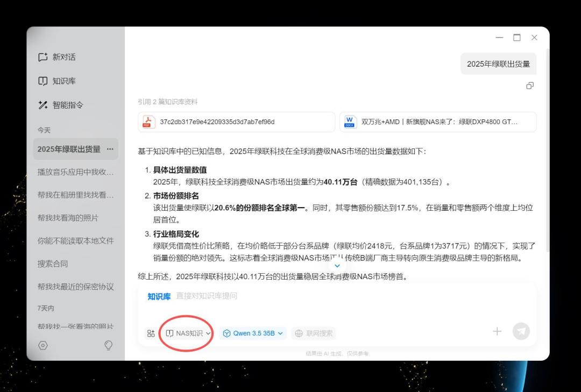This screenshot has width=581, height=392.
Task: Open more options for 2025年绿联出货量 chat
Action: [x=110, y=149]
